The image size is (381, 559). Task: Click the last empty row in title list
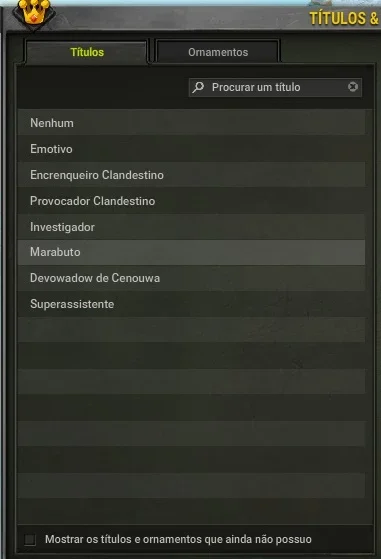[191, 512]
